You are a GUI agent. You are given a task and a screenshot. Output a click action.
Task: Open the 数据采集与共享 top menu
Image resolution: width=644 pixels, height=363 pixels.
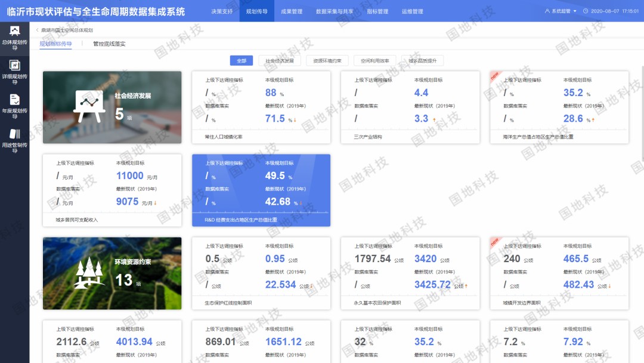(x=335, y=11)
